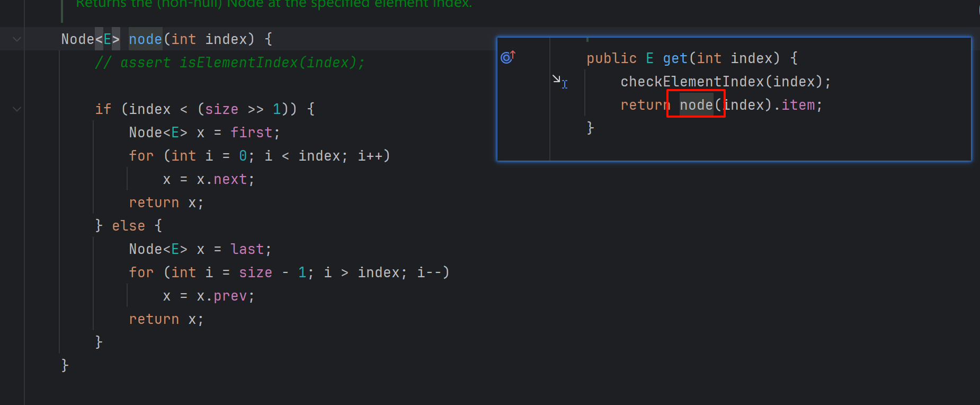Screen dimensions: 980x405
Task: Click 'size' in the second for loop
Action: (x=255, y=272)
